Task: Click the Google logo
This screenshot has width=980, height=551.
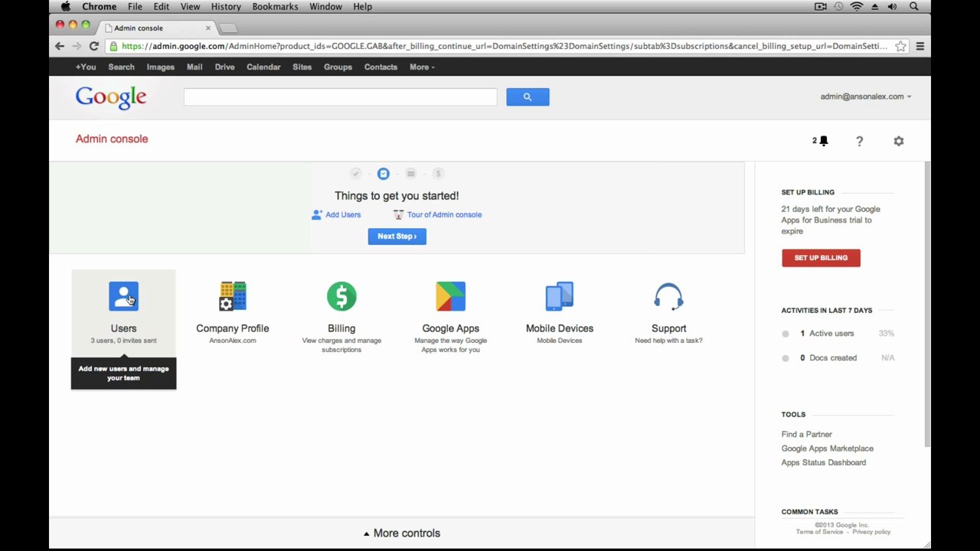Action: 111,97
